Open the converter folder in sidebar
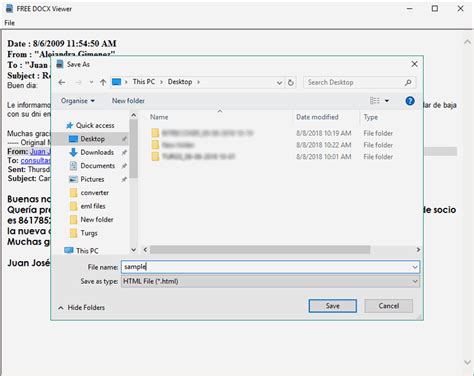The height and width of the screenshot is (376, 474). coord(95,192)
